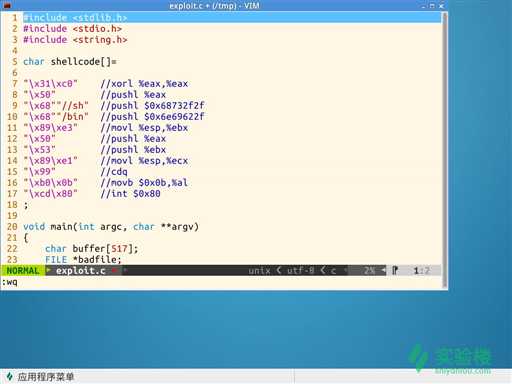Click the "\x53" string literal

(x=39, y=150)
